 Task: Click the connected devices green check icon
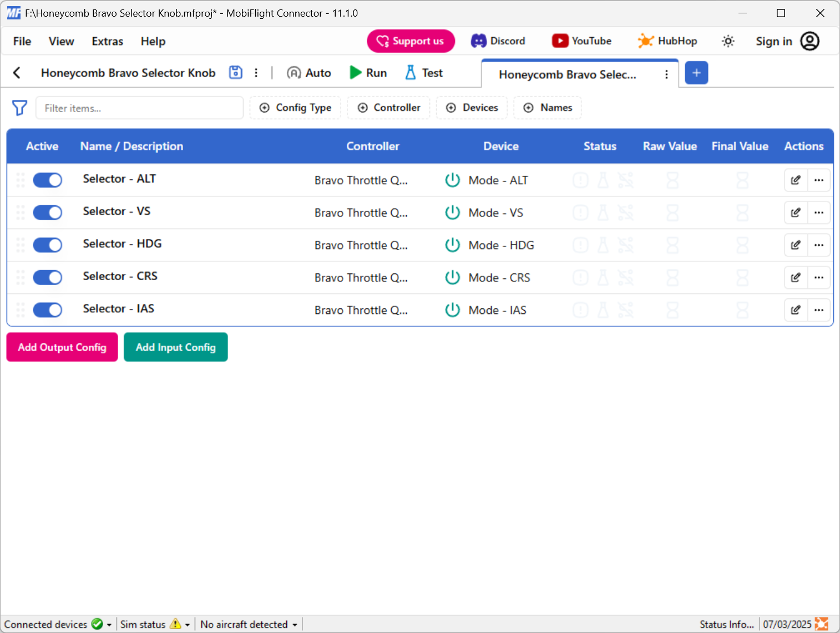coord(97,624)
